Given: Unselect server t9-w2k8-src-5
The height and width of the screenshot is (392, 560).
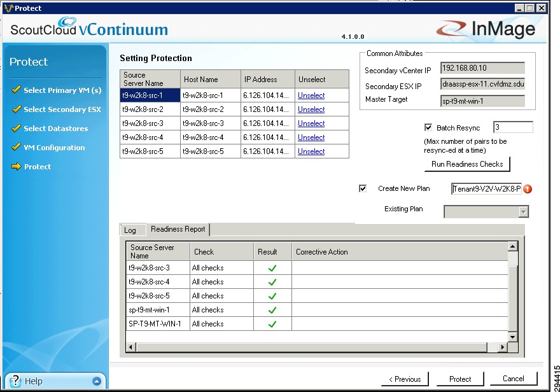Looking at the screenshot, I should pyautogui.click(x=311, y=151).
